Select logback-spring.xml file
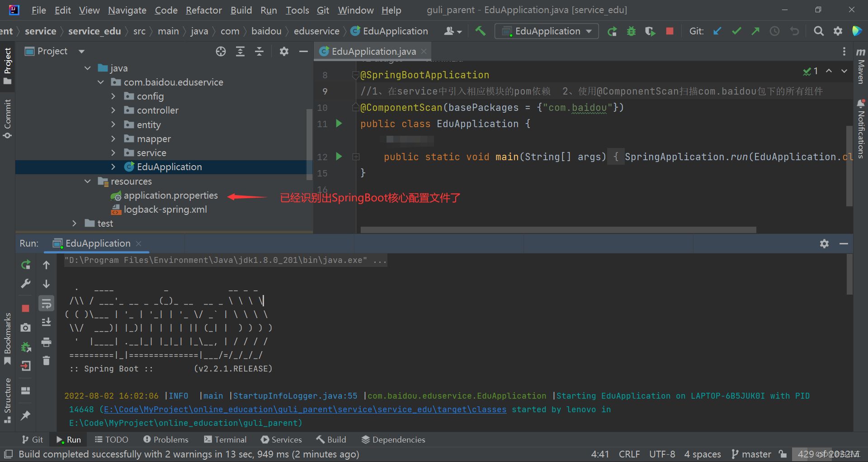The width and height of the screenshot is (868, 462). click(x=165, y=210)
